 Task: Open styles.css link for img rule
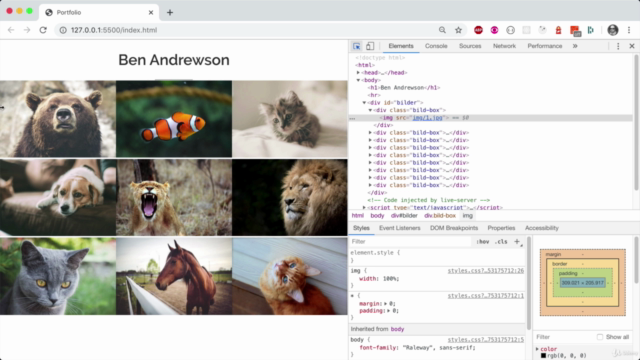[x=486, y=271]
